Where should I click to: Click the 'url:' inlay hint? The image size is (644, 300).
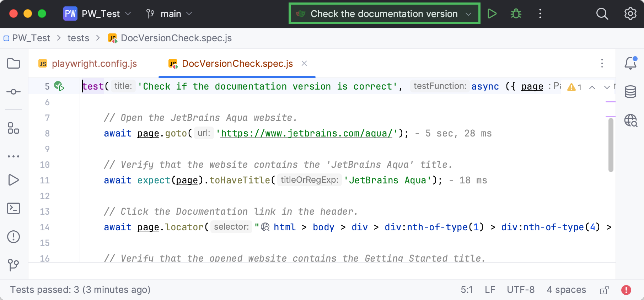coord(204,133)
